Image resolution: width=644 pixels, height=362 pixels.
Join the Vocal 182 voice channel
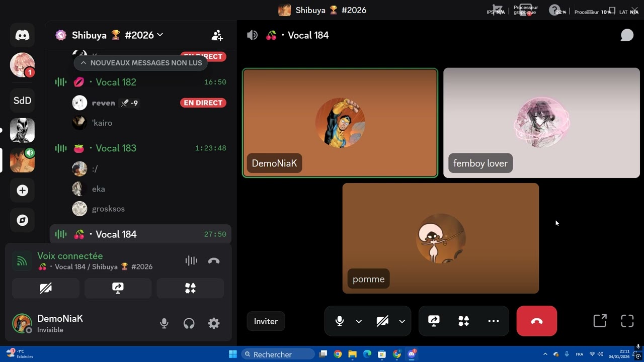click(x=141, y=82)
